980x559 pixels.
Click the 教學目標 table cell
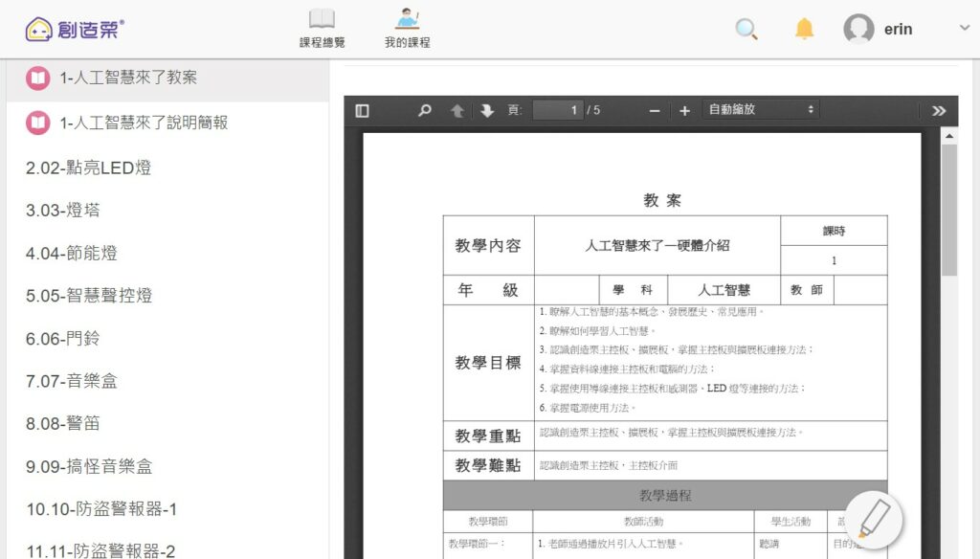[488, 363]
